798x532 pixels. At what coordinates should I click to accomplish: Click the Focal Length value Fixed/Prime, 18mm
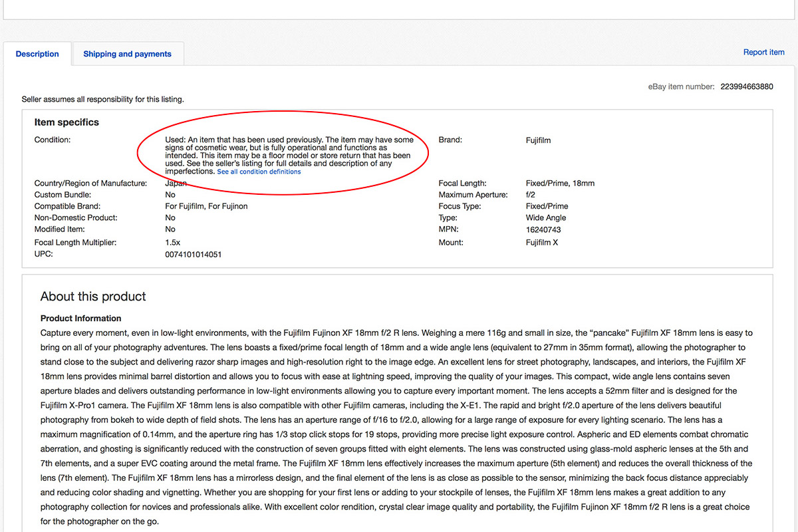pyautogui.click(x=560, y=183)
